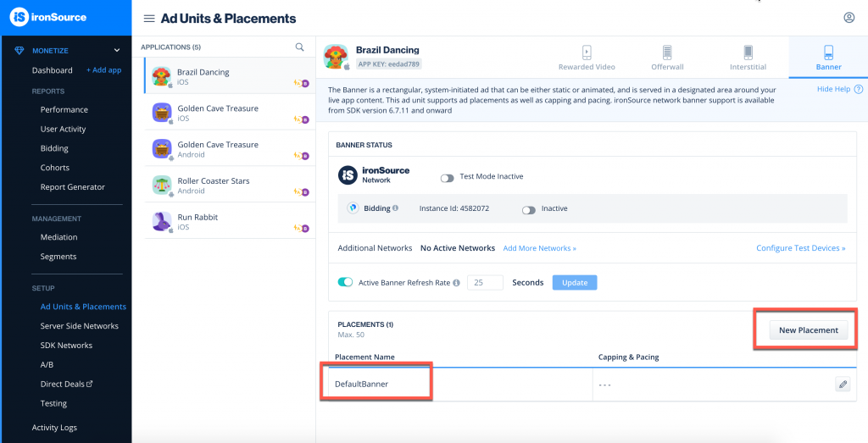This screenshot has width=868, height=443.
Task: Click the APP KEY eedad789 label
Action: (389, 64)
